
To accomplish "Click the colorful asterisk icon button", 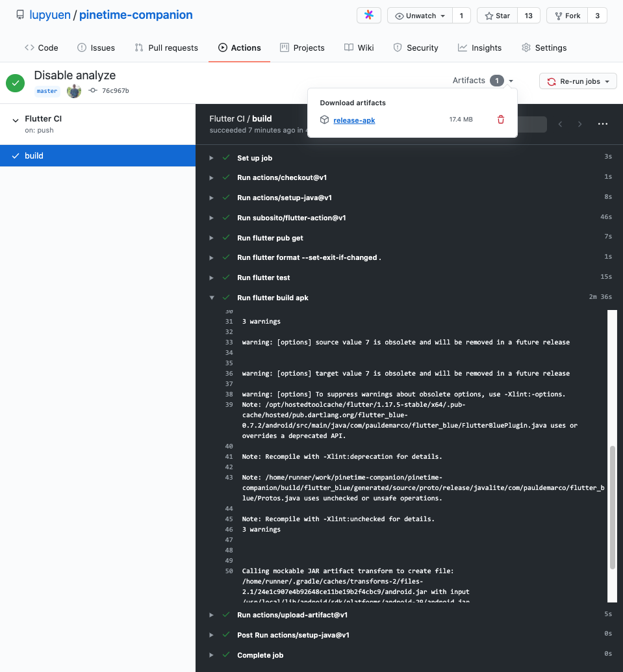I will click(x=369, y=16).
